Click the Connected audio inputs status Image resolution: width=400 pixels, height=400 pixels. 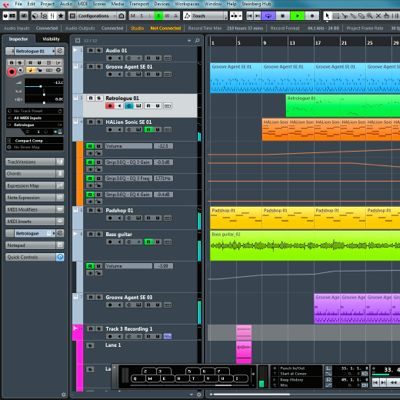tap(47, 28)
